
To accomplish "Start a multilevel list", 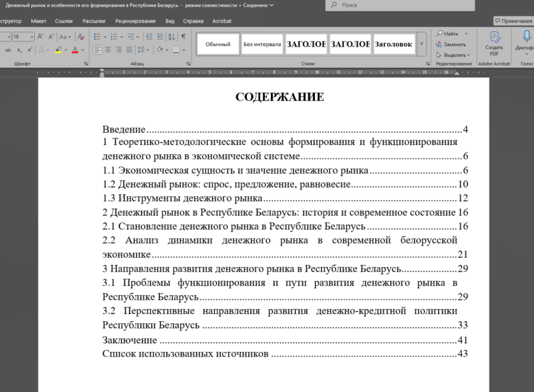I will 130,37.
